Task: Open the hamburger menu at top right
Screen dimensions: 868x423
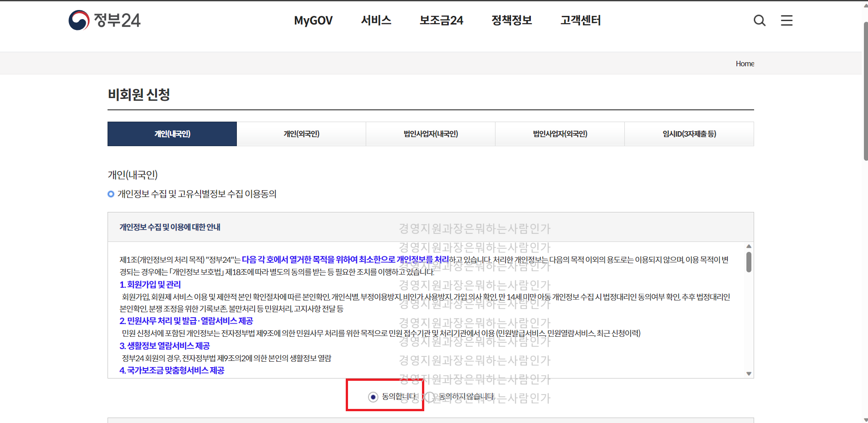Action: click(786, 20)
